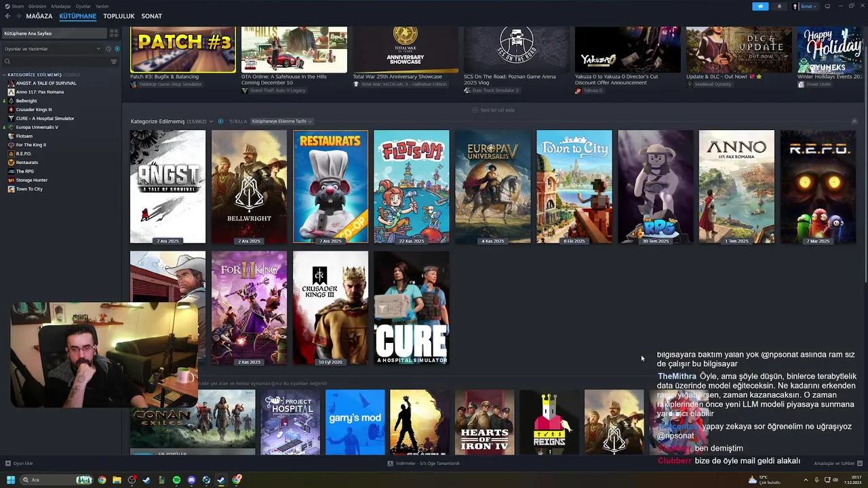This screenshot has width=868, height=488.
Task: Toggle the ready-to-play filter in sidebar
Action: point(117,49)
